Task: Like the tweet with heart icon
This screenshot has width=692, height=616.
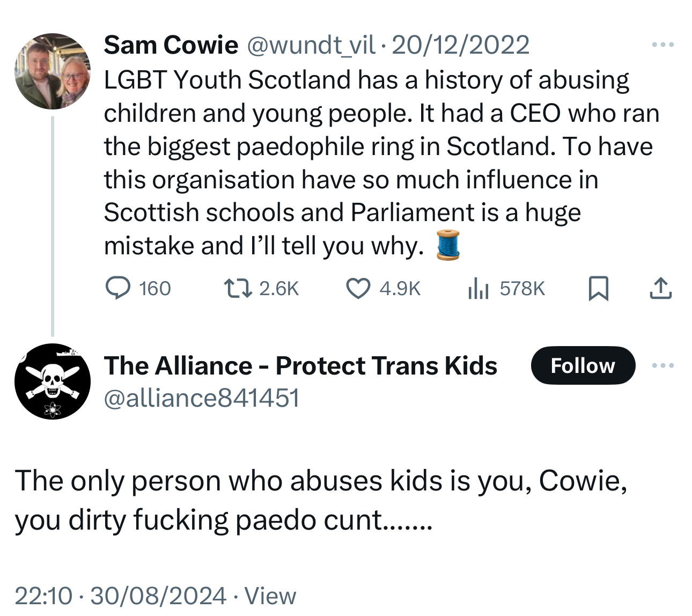Action: coord(358,289)
